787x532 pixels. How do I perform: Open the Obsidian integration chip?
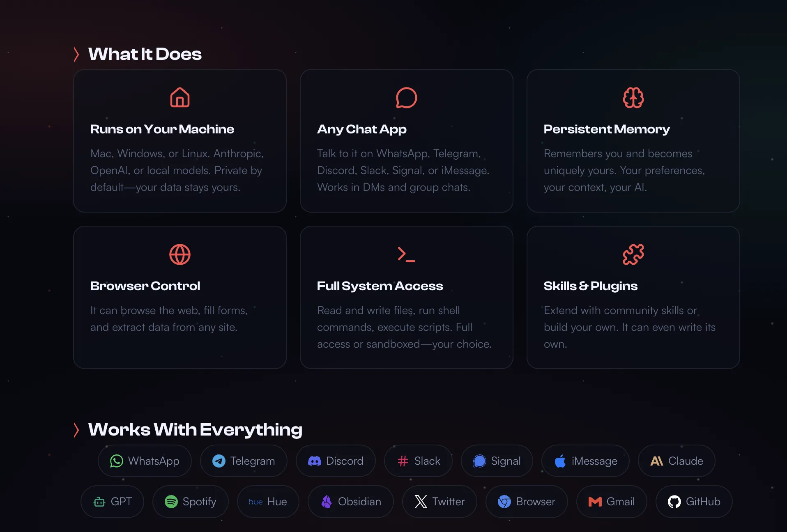(351, 502)
